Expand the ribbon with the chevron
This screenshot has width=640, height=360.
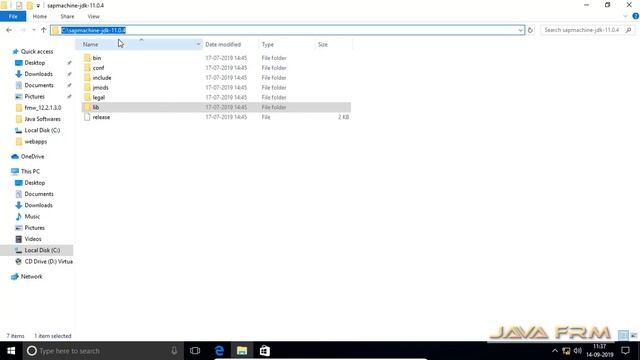pyautogui.click(x=625, y=16)
